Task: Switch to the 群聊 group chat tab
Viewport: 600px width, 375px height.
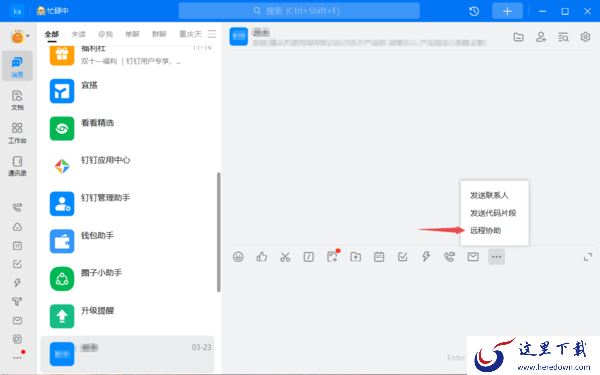Action: point(159,34)
